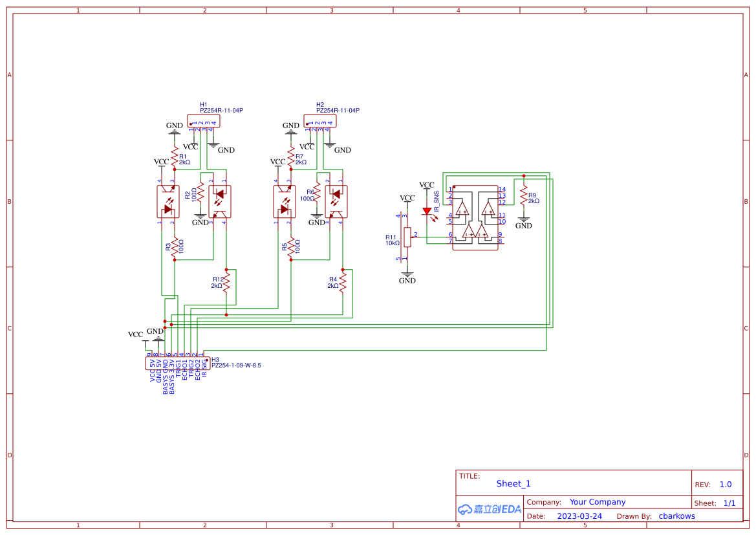Select the R12 2kΩ resistor symbol
Screen dimensions: 756x535
[225, 283]
